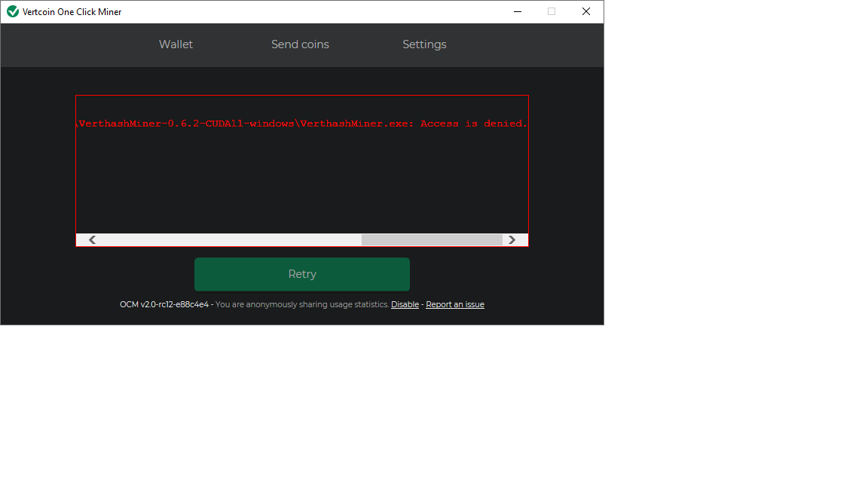The height and width of the screenshot is (488, 868).
Task: Click the Vertcoin logo in the title bar
Action: (x=11, y=11)
